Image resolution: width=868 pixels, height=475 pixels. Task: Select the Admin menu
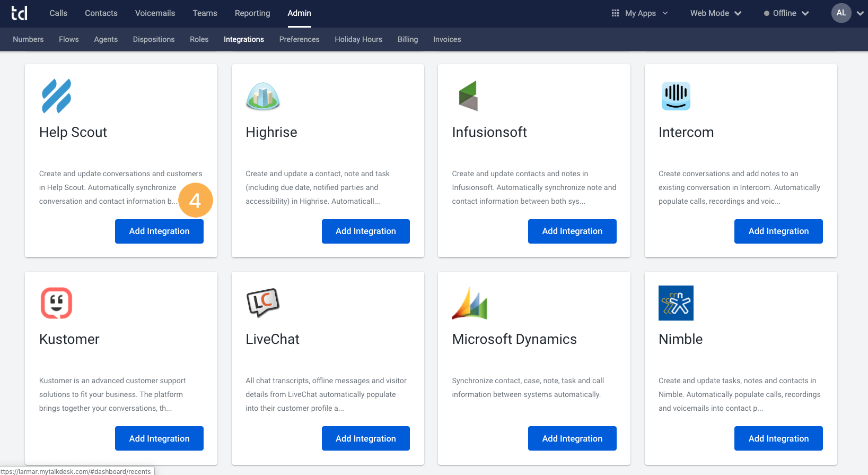point(299,13)
